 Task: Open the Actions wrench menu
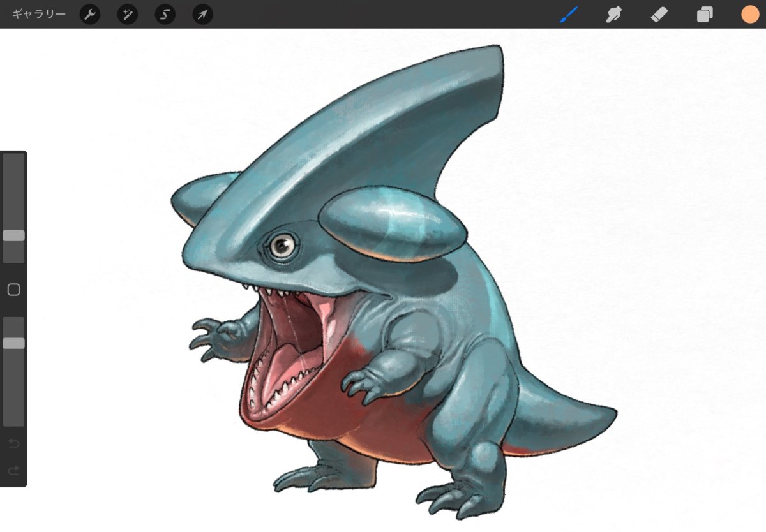tap(90, 14)
